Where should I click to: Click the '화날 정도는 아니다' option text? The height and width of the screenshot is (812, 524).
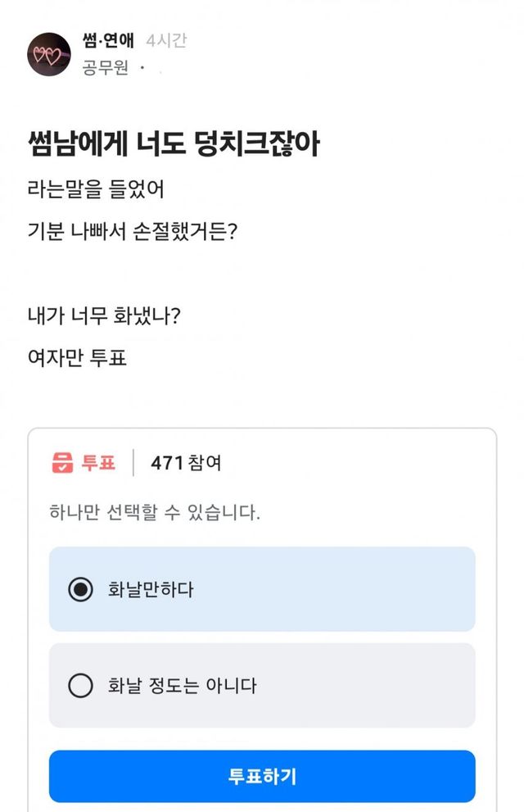tap(182, 685)
